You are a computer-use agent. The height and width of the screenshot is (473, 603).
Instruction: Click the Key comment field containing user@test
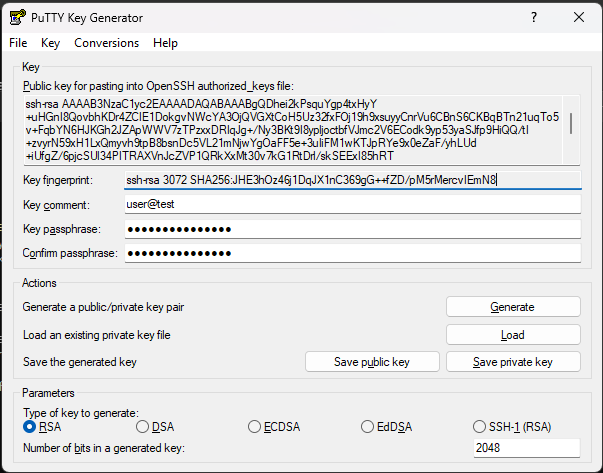point(353,204)
